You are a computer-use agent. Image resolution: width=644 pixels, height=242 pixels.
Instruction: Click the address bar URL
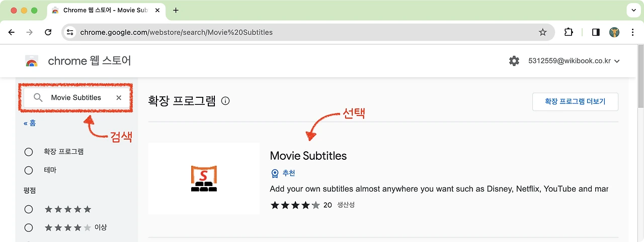(177, 32)
